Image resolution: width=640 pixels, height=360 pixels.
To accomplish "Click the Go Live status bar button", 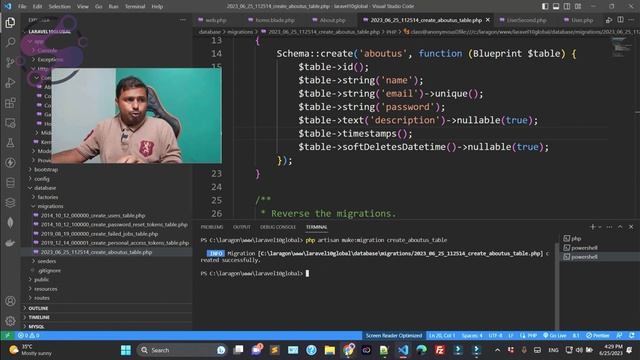I will 555,336.
